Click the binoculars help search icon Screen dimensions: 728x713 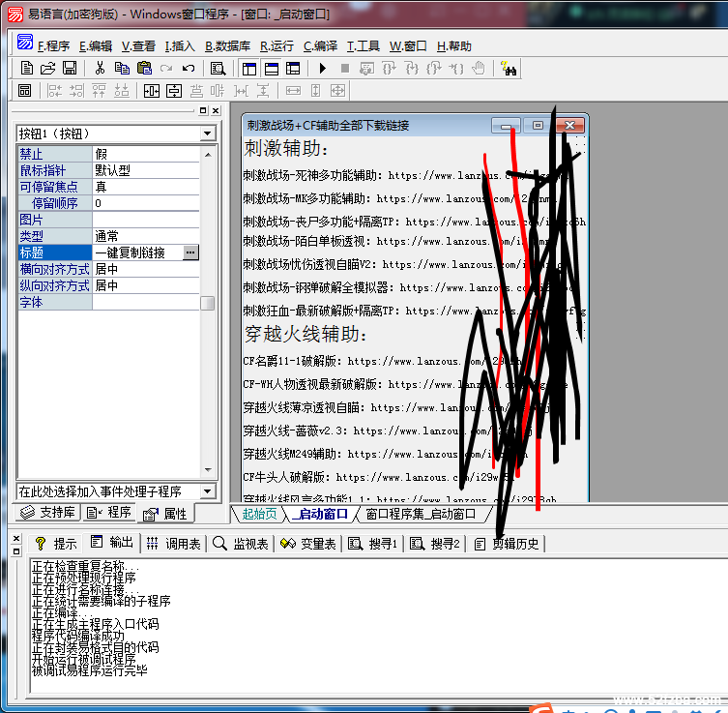click(x=509, y=69)
